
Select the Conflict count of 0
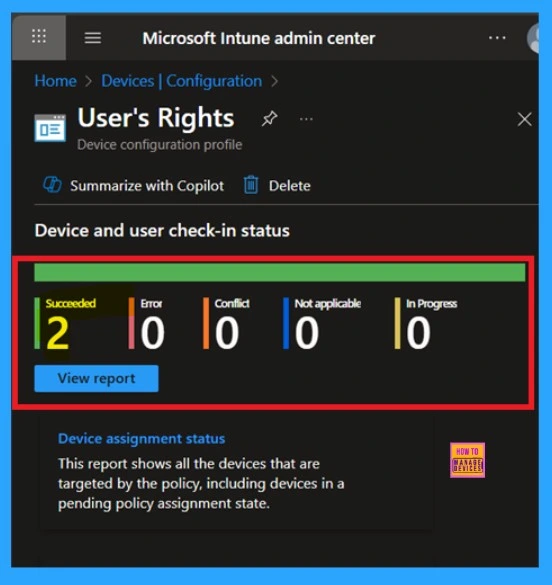click(227, 333)
